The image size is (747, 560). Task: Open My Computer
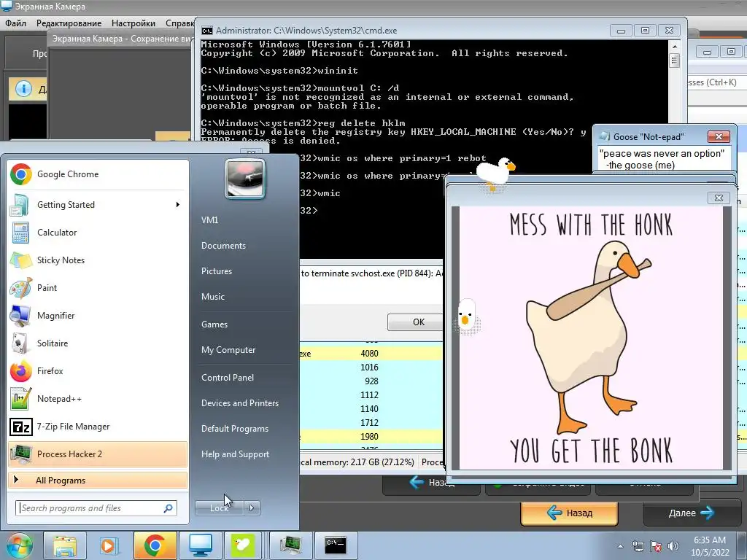point(228,350)
